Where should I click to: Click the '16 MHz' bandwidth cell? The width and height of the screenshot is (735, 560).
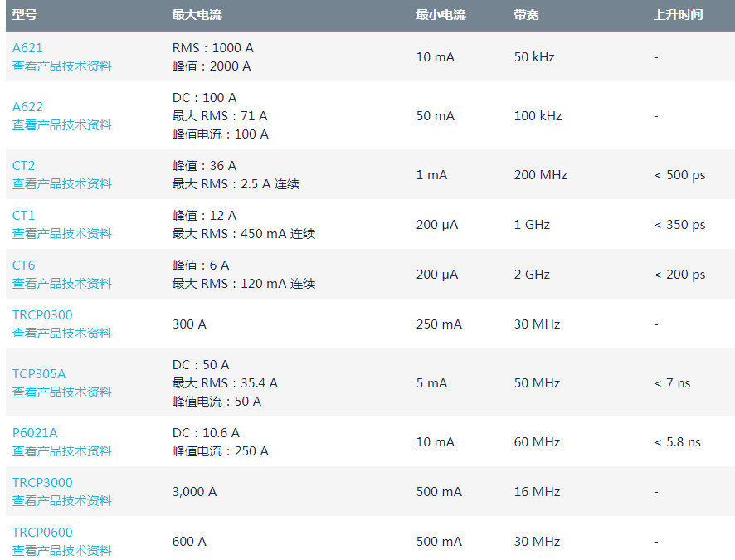pos(538,492)
